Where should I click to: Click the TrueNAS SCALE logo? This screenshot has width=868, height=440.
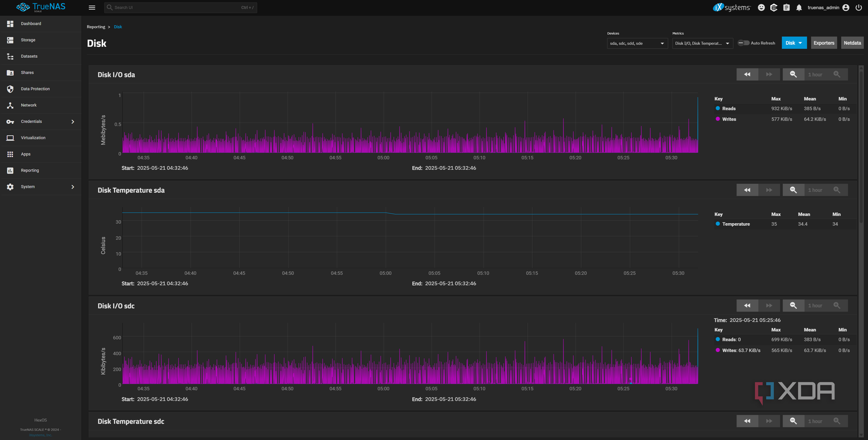coord(41,7)
